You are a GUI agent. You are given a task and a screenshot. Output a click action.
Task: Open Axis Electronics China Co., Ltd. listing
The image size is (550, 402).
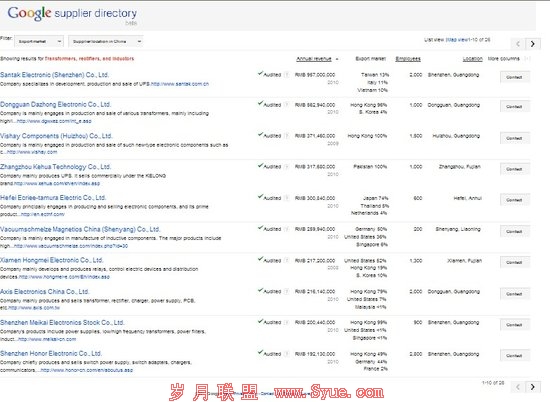tap(45, 292)
